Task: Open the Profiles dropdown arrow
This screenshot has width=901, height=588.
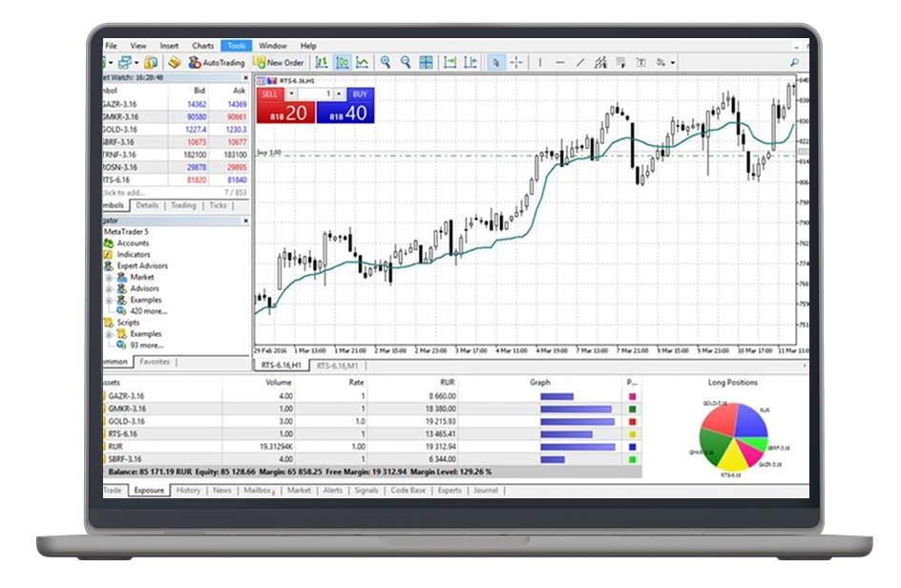Action: [x=136, y=63]
